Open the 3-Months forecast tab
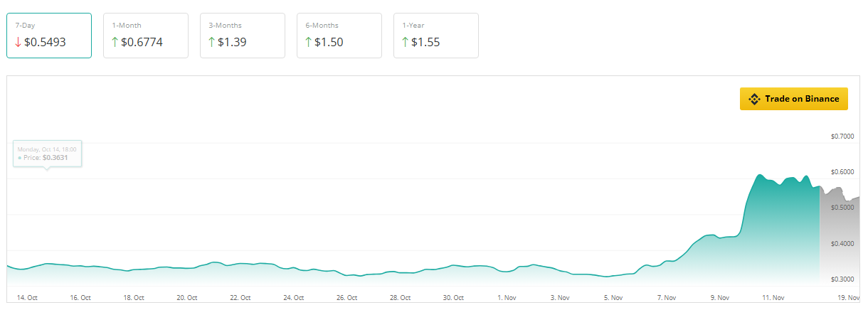Image resolution: width=868 pixels, height=310 pixels. point(243,35)
